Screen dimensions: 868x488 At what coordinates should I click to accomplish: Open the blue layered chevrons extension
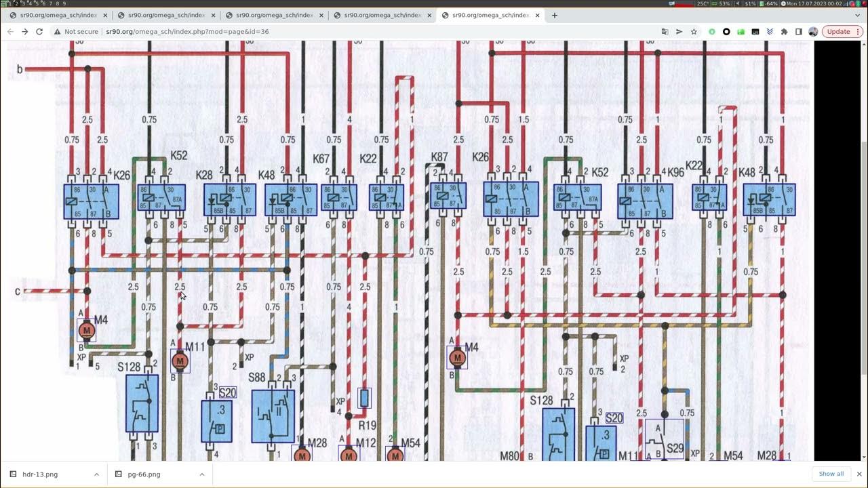pyautogui.click(x=770, y=31)
